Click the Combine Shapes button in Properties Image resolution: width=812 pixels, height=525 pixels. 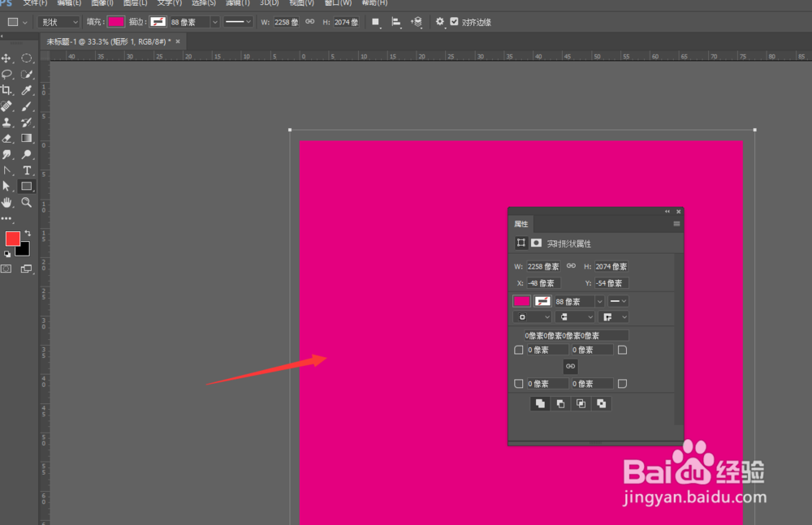pos(540,404)
